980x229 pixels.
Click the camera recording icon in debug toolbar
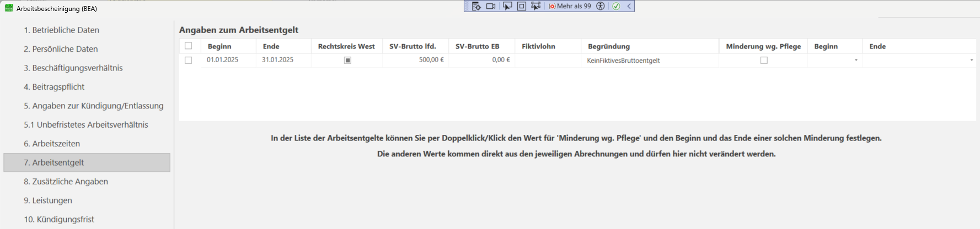[x=491, y=6]
